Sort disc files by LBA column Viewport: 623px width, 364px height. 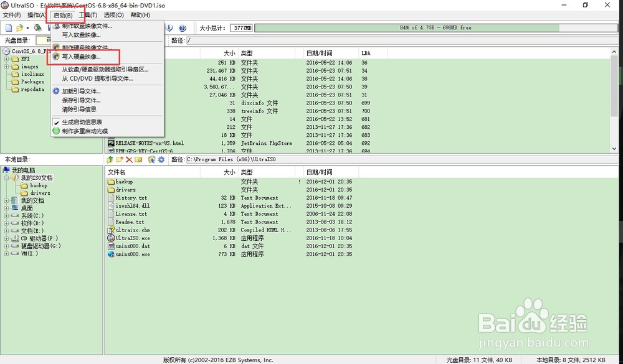(x=373, y=53)
